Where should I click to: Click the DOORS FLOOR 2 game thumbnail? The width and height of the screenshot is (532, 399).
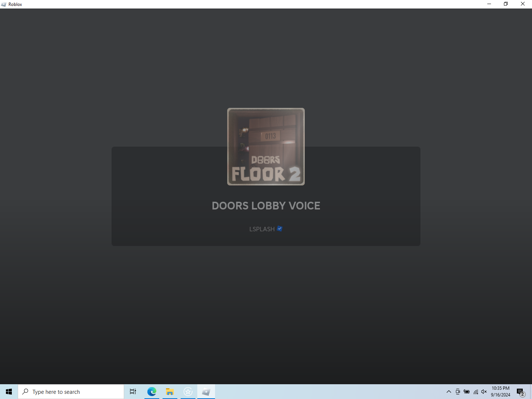[x=266, y=147]
